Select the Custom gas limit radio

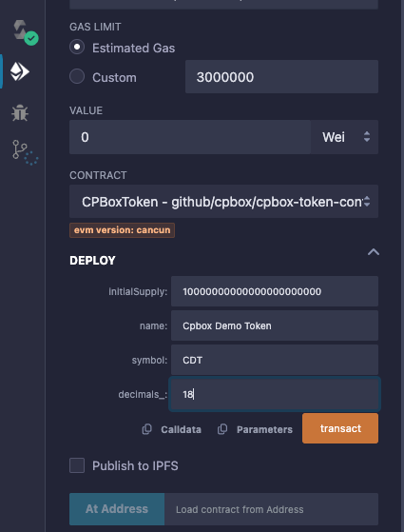coord(77,76)
